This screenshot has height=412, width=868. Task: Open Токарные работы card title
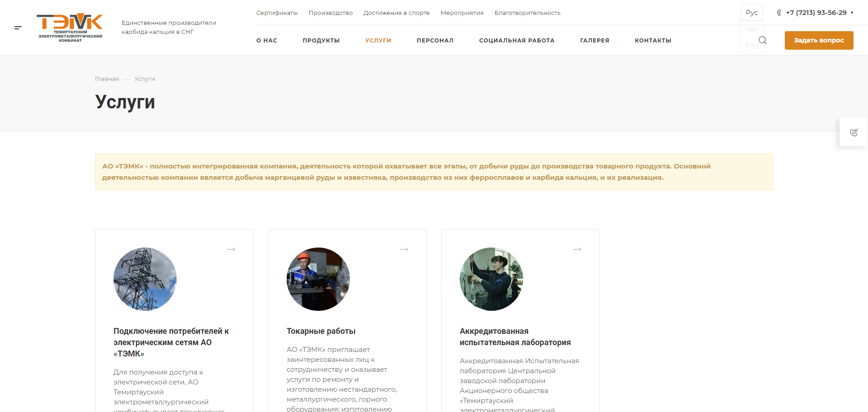pyautogui.click(x=321, y=331)
